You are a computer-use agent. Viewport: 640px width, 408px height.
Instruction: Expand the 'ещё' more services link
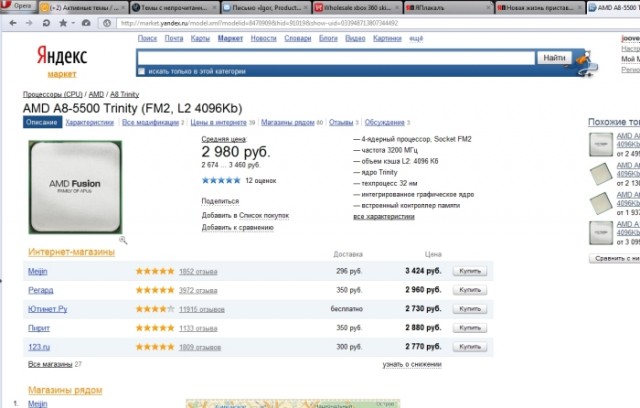pyautogui.click(x=416, y=38)
